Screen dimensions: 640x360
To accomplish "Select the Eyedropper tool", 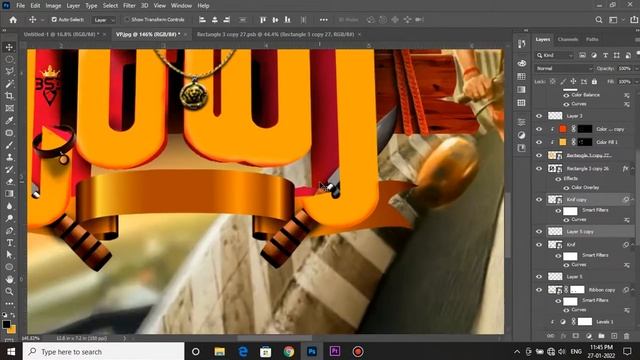I will tap(9, 120).
